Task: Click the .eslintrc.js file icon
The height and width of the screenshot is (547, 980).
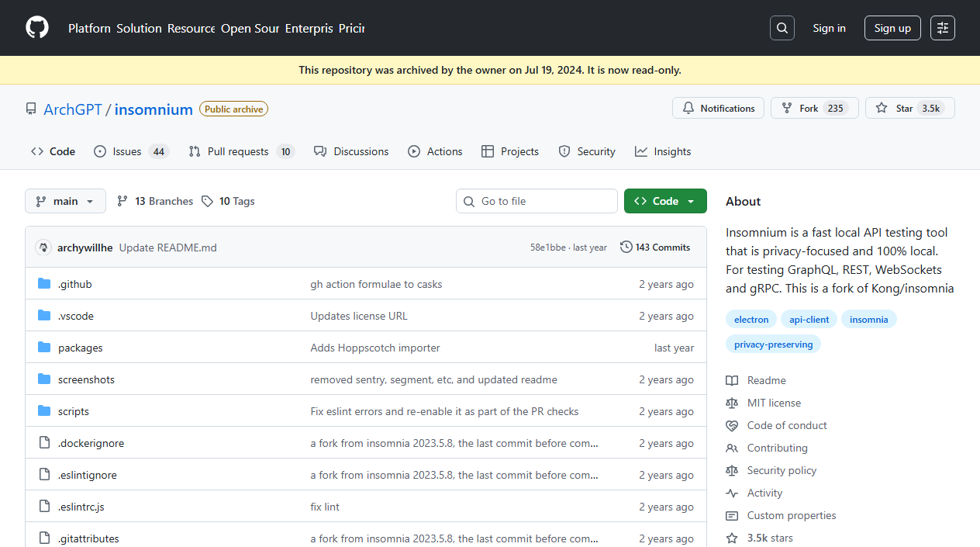Action: (x=44, y=507)
